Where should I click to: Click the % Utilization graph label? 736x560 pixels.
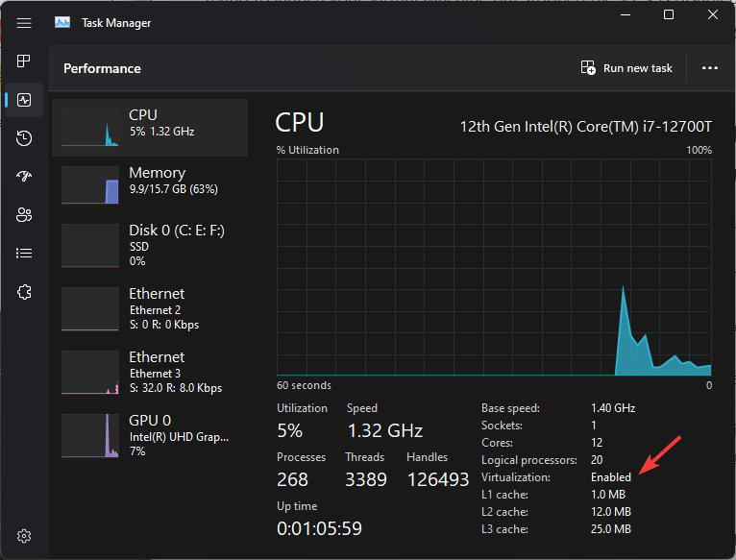[307, 150]
